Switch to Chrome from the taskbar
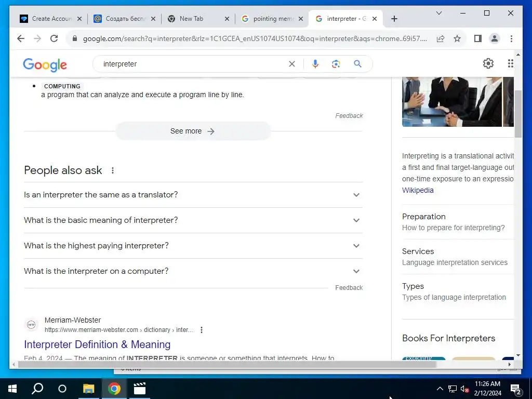The image size is (532, 399). [x=114, y=389]
